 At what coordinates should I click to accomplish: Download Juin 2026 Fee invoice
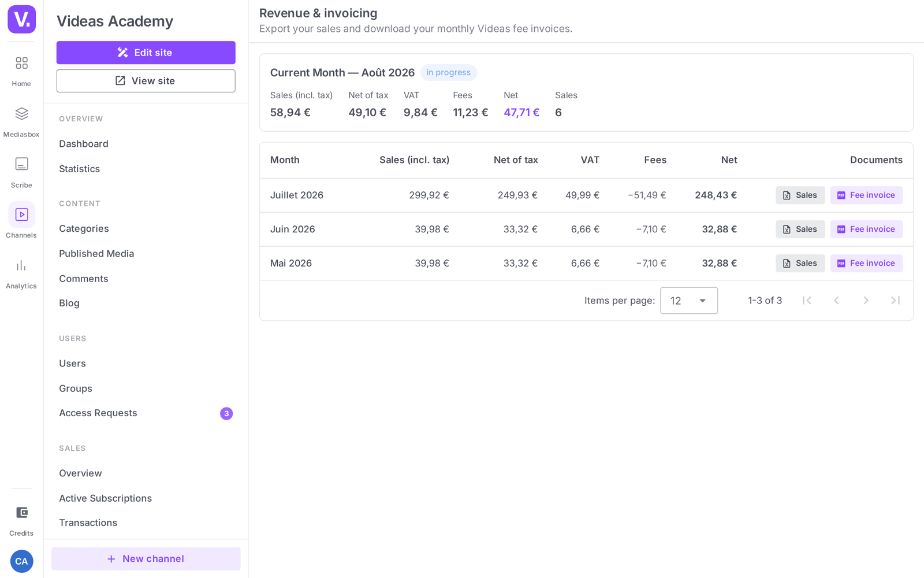click(866, 229)
